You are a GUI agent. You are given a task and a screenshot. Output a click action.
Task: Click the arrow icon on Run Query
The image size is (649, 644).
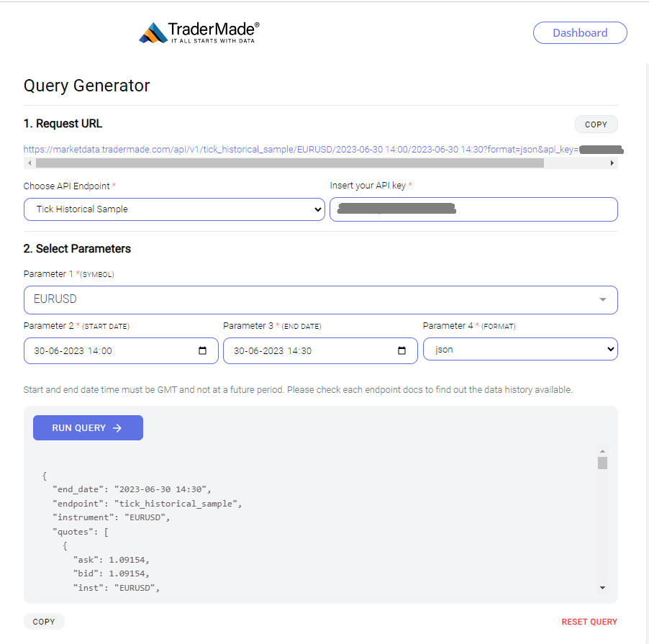tap(117, 428)
